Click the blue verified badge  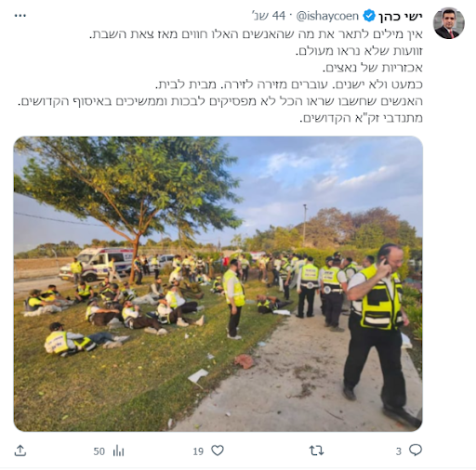click(369, 16)
